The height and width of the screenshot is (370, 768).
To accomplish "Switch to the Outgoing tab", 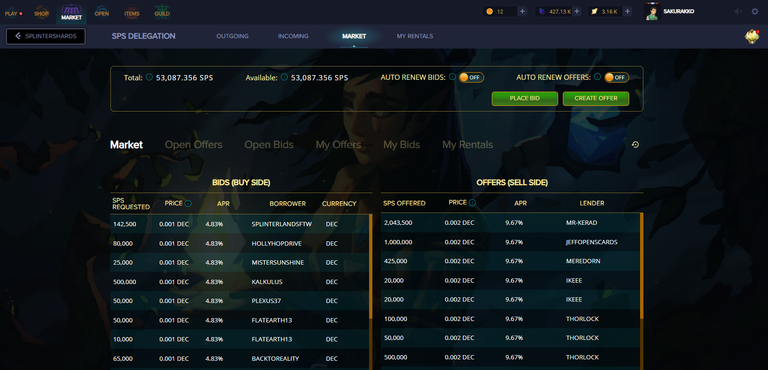I will tap(232, 36).
